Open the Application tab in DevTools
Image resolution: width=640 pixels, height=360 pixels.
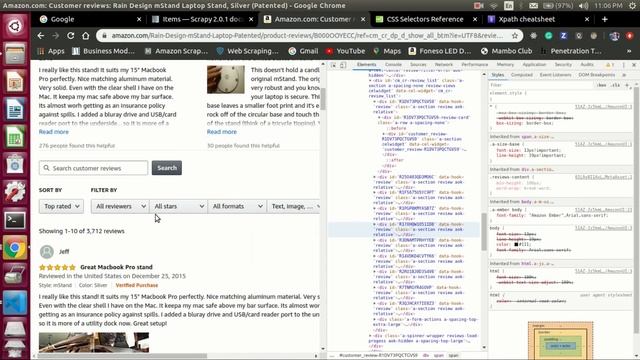[x=534, y=65]
